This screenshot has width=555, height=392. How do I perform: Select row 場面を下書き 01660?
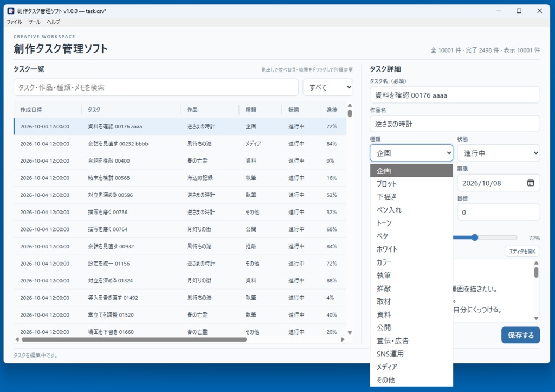click(180, 330)
